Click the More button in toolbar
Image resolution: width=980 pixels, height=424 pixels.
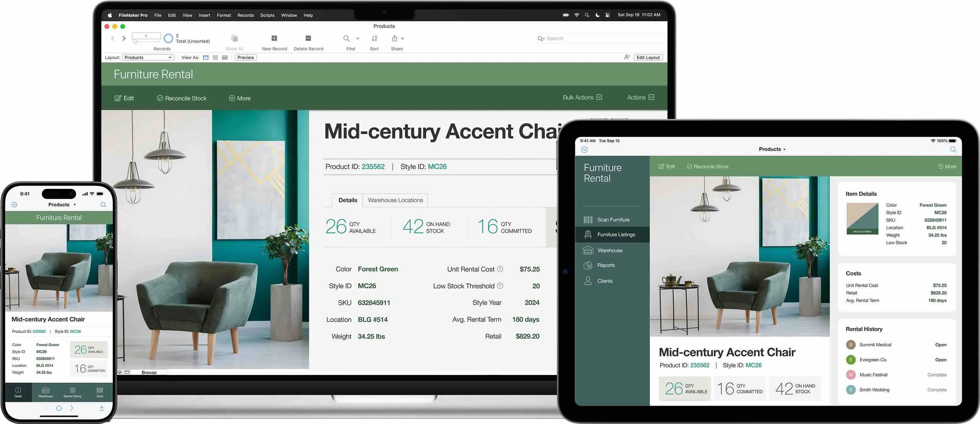point(239,98)
